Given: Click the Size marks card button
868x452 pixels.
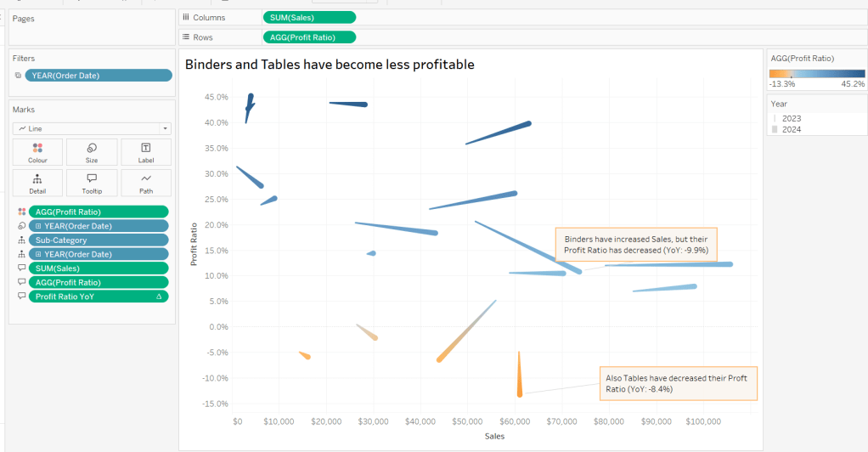Looking at the screenshot, I should pyautogui.click(x=92, y=152).
